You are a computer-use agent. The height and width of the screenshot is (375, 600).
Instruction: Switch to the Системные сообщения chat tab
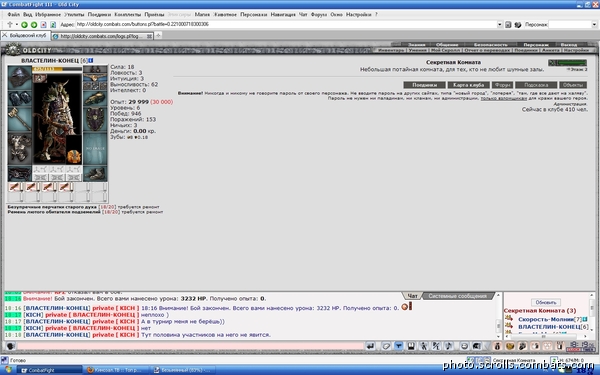(457, 296)
